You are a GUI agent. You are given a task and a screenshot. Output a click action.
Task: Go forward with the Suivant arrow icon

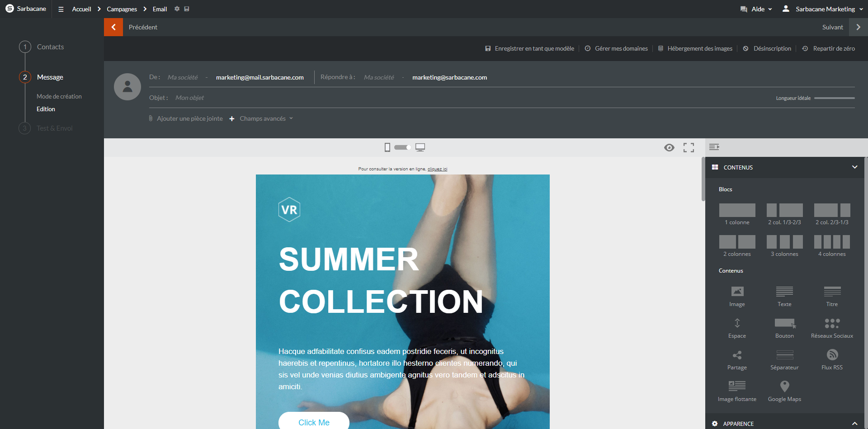[x=859, y=27]
